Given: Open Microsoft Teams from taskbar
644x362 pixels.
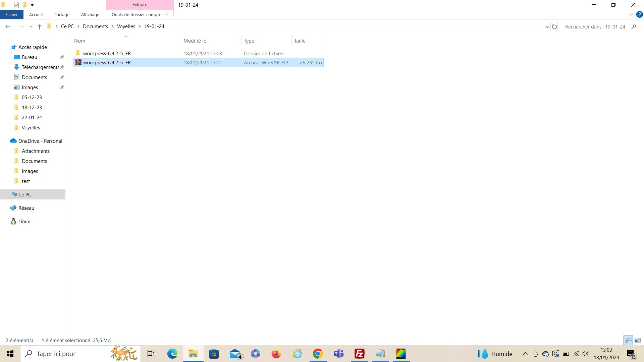Looking at the screenshot, I should [338, 354].
